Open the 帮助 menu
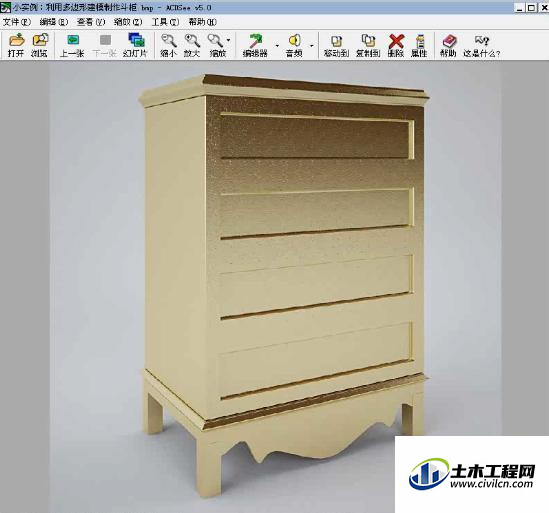This screenshot has height=513, width=549. pyautogui.click(x=202, y=22)
